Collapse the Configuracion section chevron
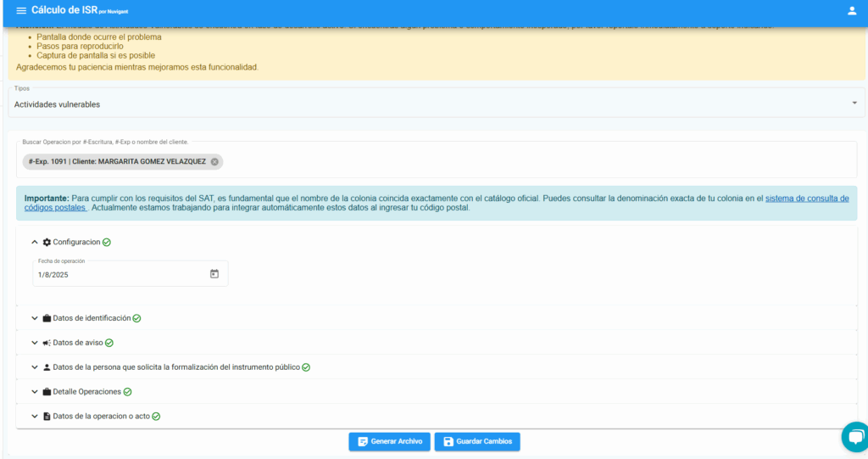This screenshot has width=868, height=459. click(x=35, y=243)
